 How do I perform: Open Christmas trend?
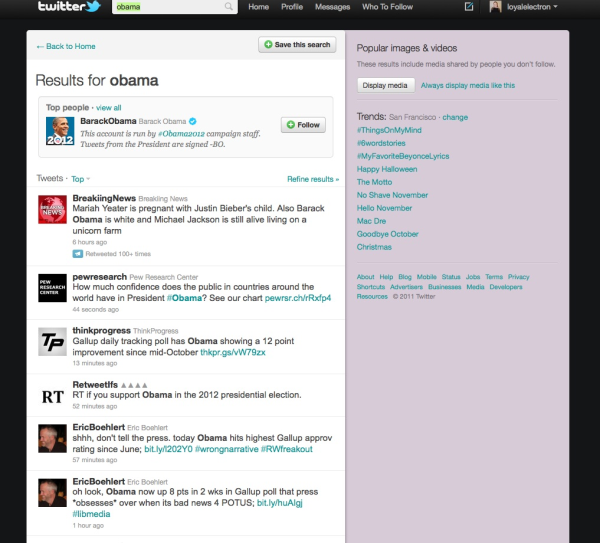point(374,247)
